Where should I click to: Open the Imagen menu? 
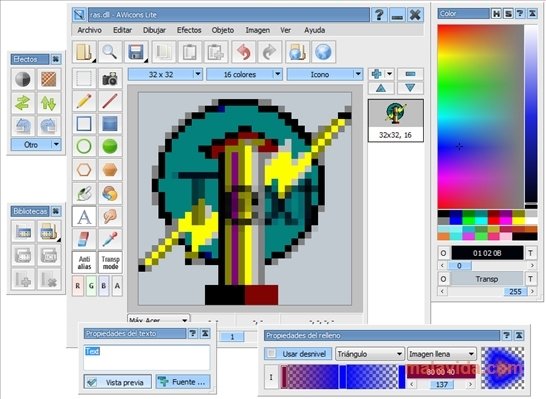pos(258,30)
